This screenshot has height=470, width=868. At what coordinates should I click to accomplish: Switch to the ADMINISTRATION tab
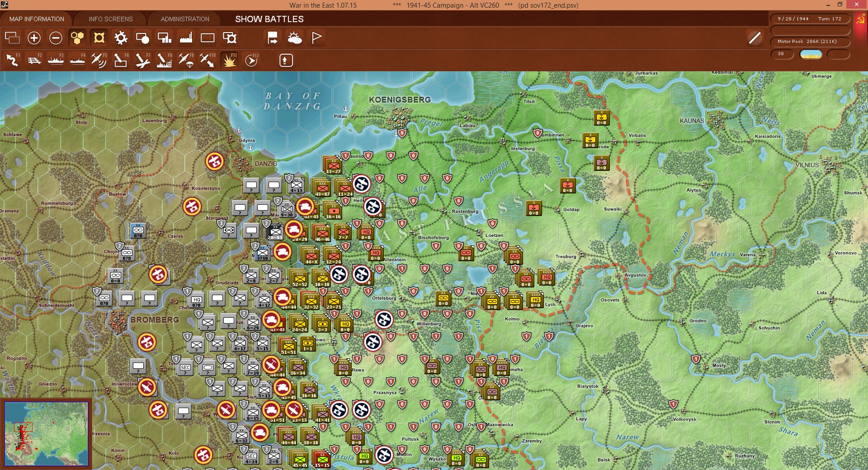185,19
